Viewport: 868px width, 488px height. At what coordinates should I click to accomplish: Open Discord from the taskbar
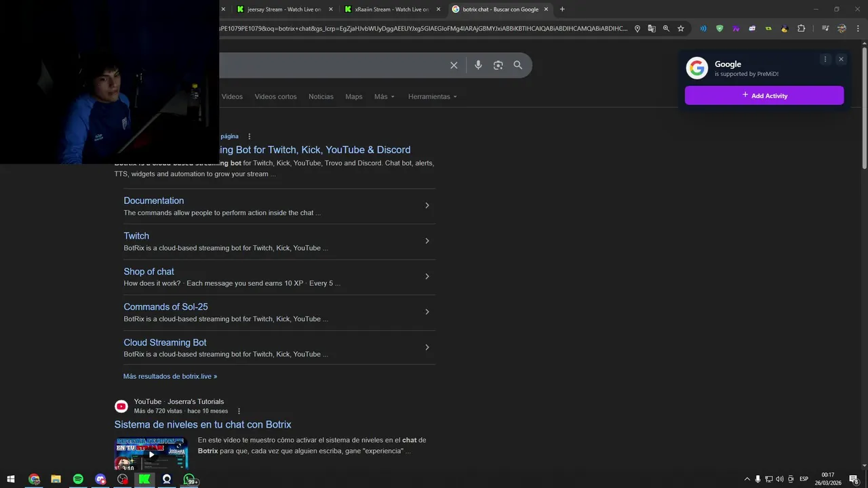coord(100,479)
